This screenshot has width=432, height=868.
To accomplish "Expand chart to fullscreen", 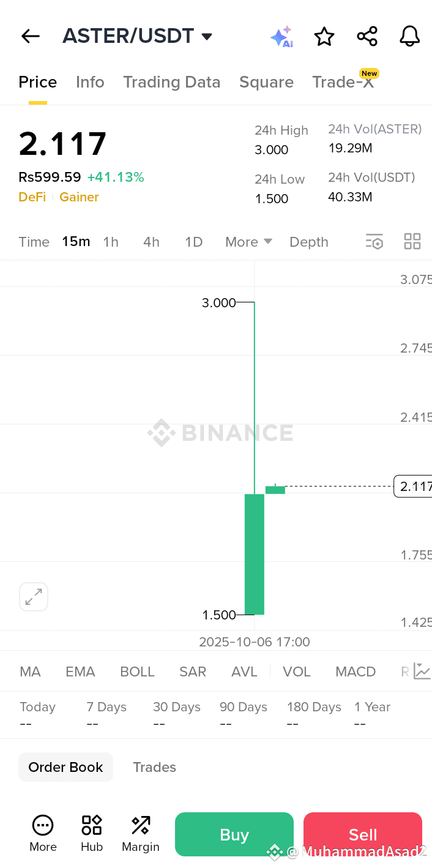I will (34, 597).
